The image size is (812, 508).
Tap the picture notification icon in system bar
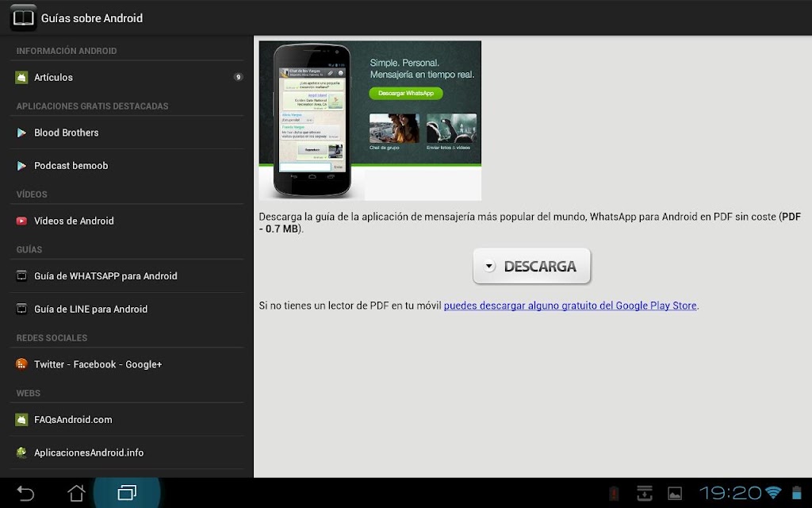(x=675, y=493)
